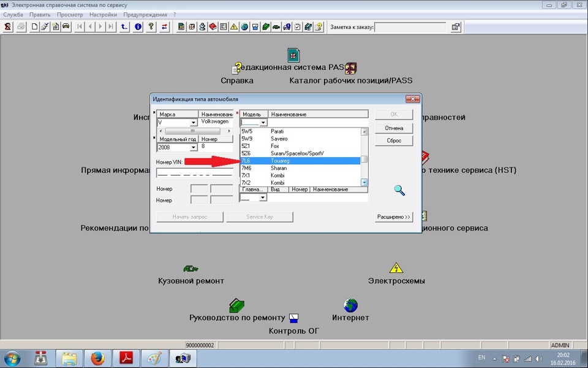Click the Начать запрос button

click(x=190, y=217)
